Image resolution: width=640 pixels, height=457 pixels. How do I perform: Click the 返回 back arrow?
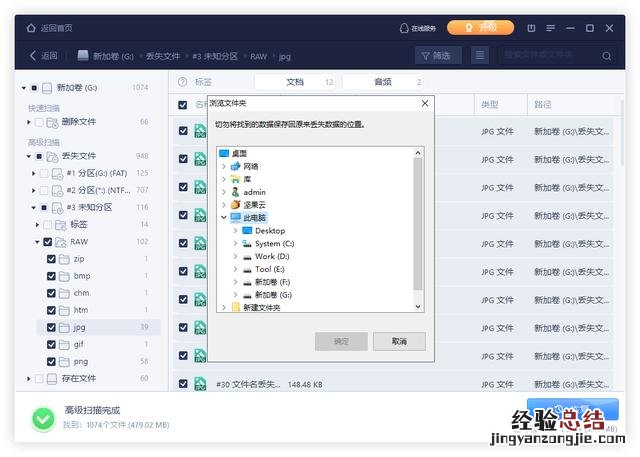point(34,56)
